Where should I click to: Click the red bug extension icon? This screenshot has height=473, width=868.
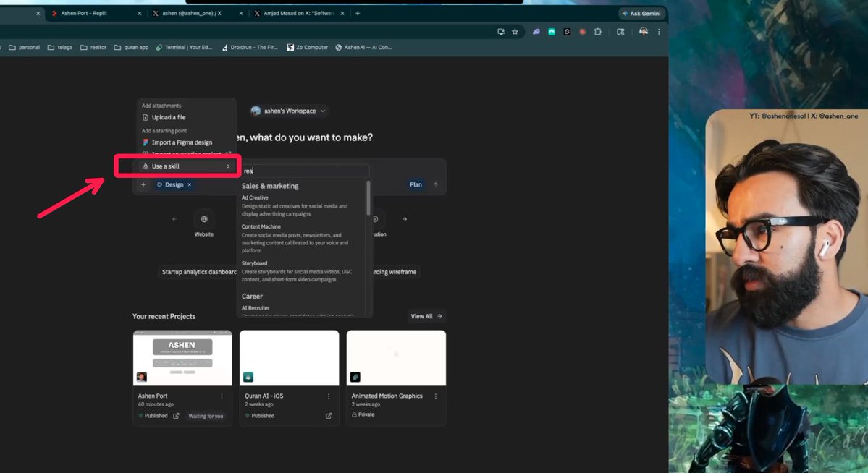(582, 32)
